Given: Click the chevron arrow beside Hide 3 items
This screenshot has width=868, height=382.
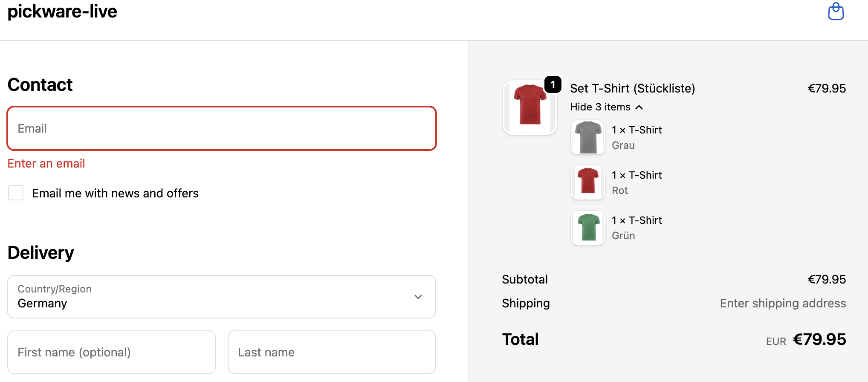Looking at the screenshot, I should click(x=639, y=107).
